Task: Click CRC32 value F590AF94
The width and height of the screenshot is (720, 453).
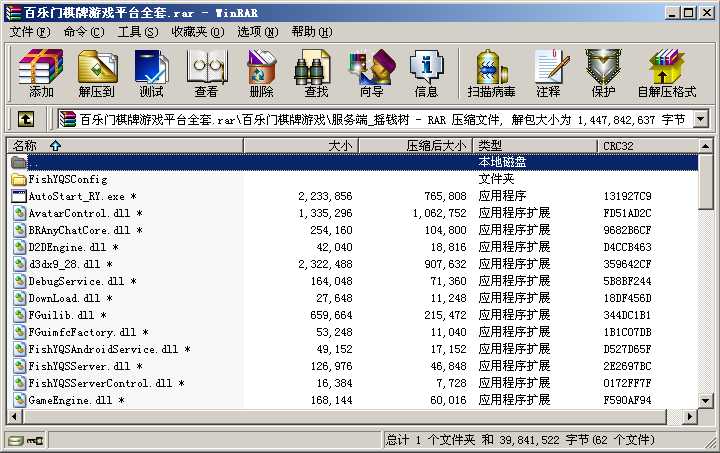Action: coord(627,400)
